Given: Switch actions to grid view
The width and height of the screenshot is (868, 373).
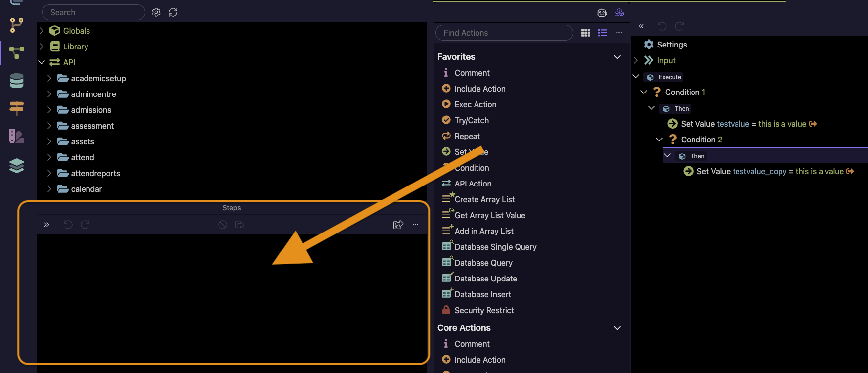Looking at the screenshot, I should pos(586,33).
